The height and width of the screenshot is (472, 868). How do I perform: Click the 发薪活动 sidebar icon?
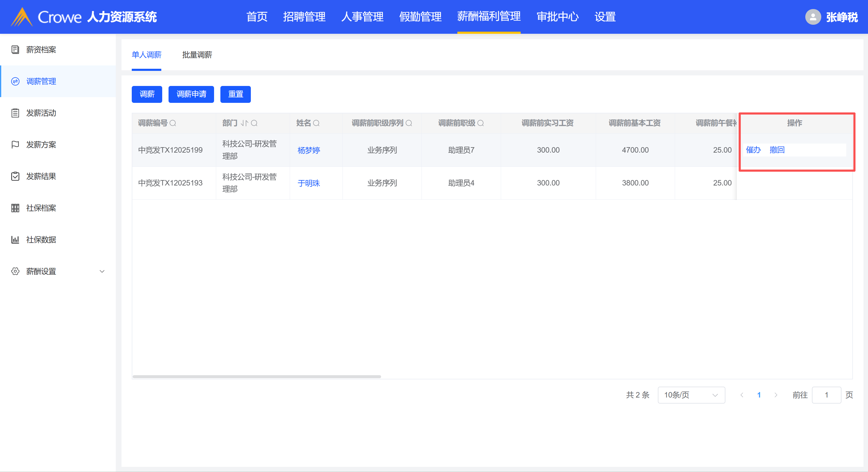[15, 113]
